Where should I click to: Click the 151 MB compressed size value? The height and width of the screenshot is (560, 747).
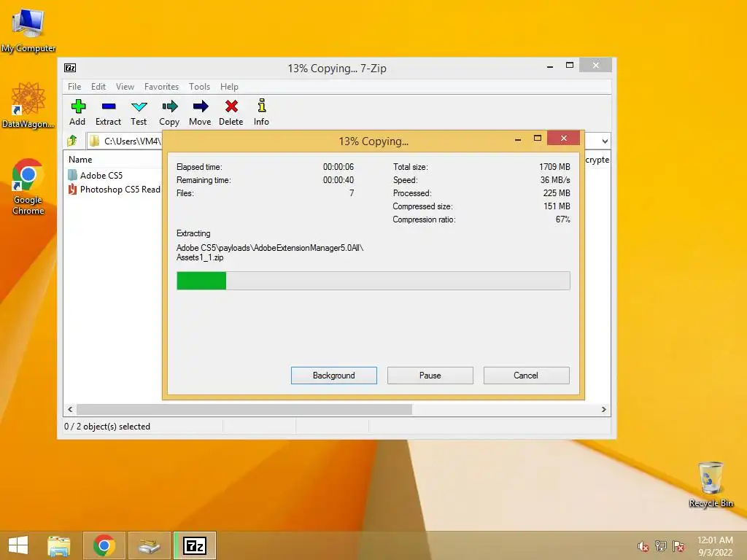557,206
